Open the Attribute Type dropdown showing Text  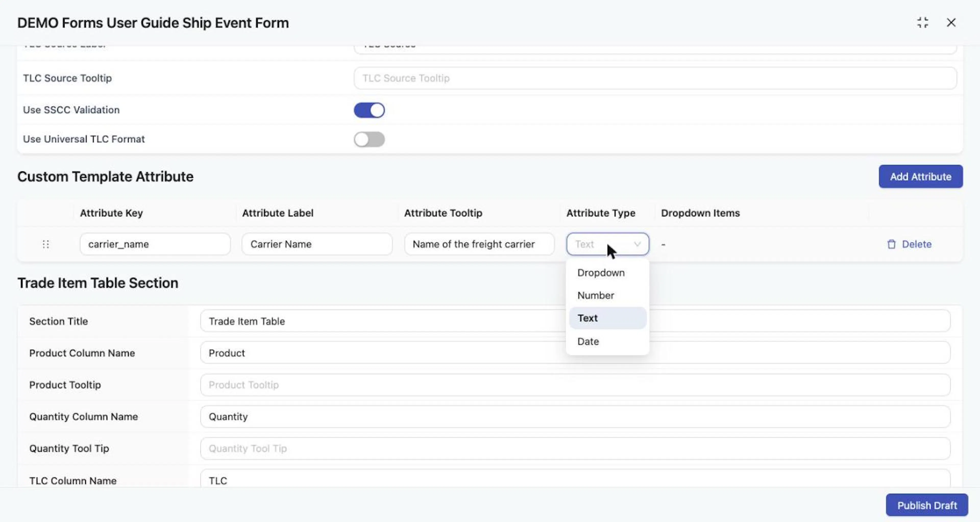(608, 244)
